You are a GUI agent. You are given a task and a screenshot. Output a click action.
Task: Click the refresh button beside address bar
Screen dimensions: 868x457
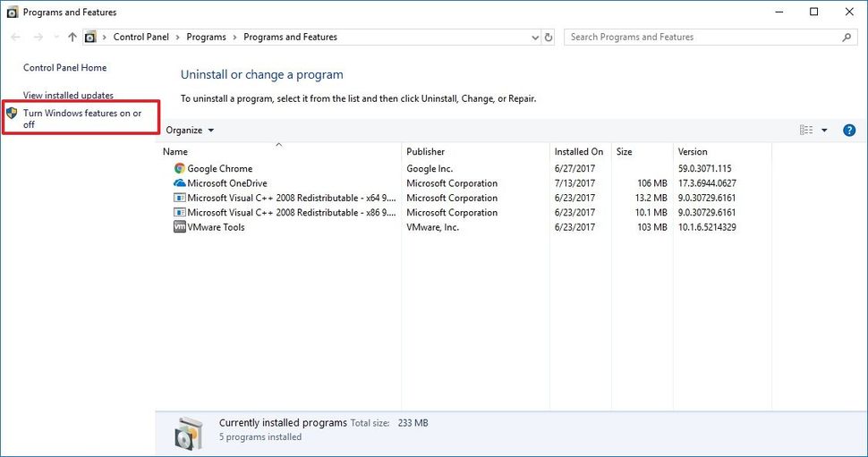[x=549, y=38]
